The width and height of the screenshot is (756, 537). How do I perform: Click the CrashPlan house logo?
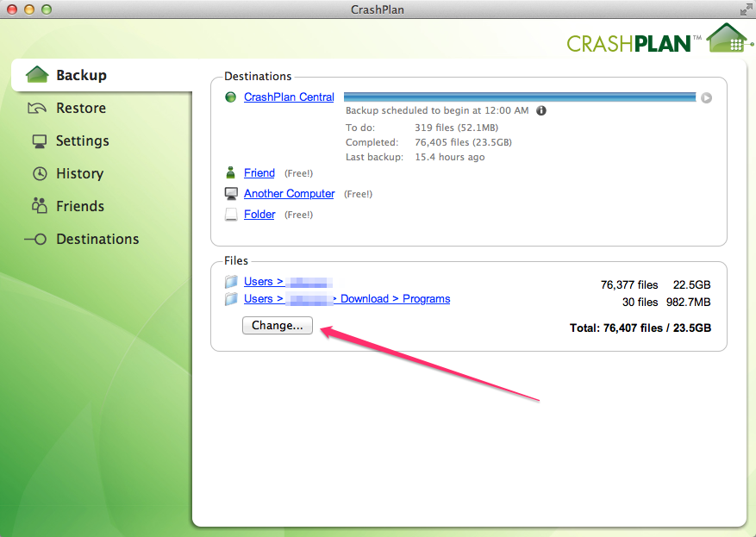tap(729, 38)
